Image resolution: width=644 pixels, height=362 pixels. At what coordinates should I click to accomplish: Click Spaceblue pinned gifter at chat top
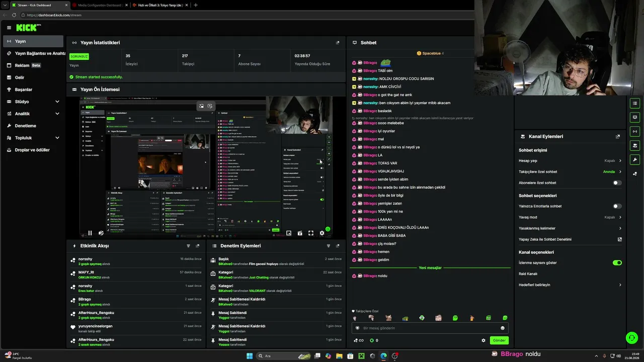pos(430,53)
